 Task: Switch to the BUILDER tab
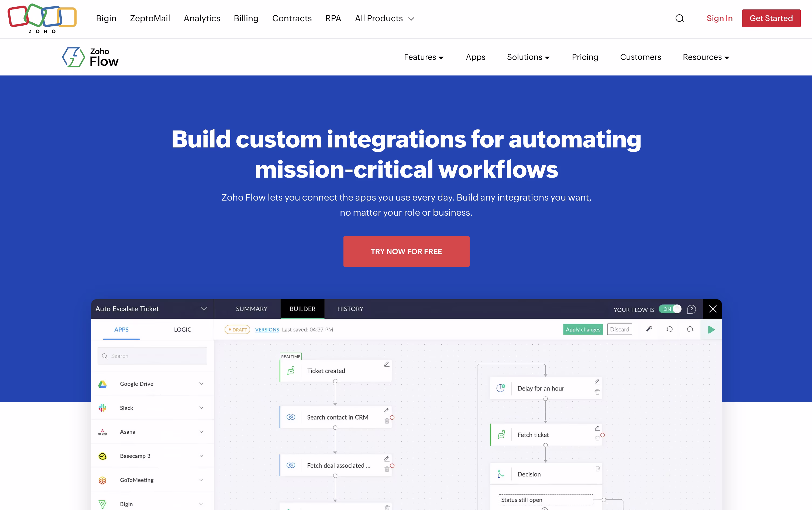(x=302, y=309)
